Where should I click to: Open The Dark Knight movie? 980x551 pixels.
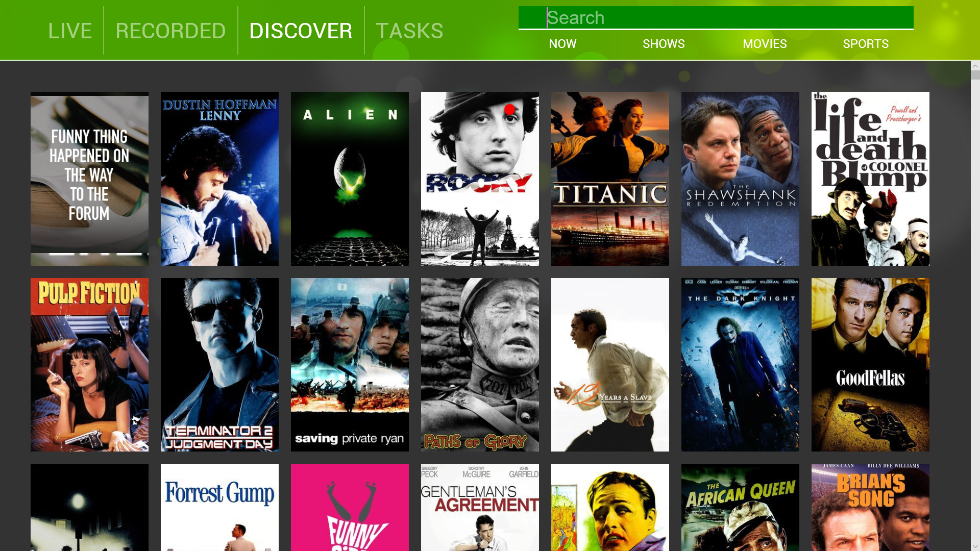pos(740,364)
